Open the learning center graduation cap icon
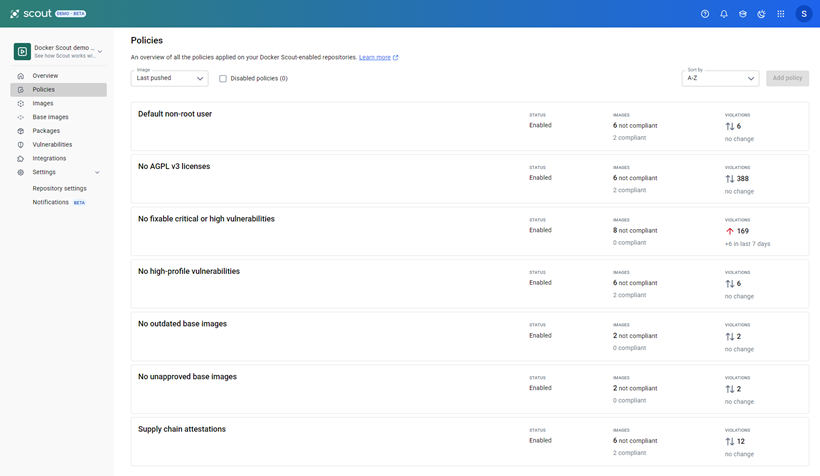This screenshot has height=476, width=820. (743, 14)
